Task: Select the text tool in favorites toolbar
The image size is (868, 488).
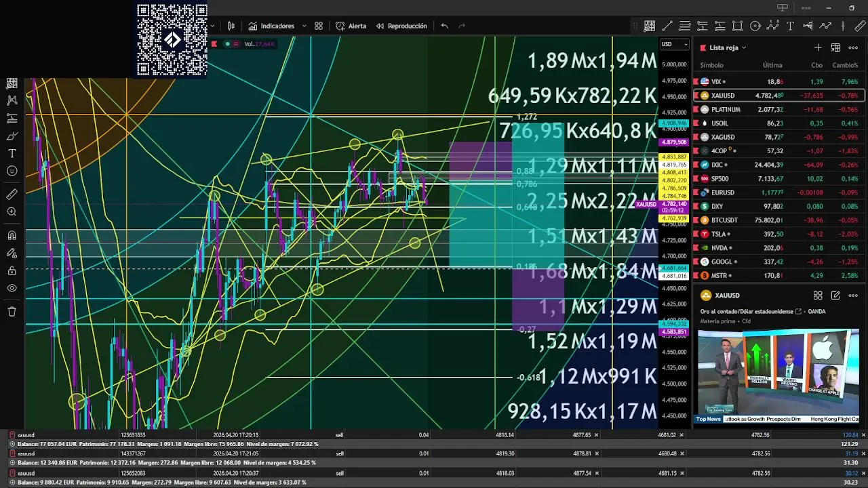Action: point(791,26)
